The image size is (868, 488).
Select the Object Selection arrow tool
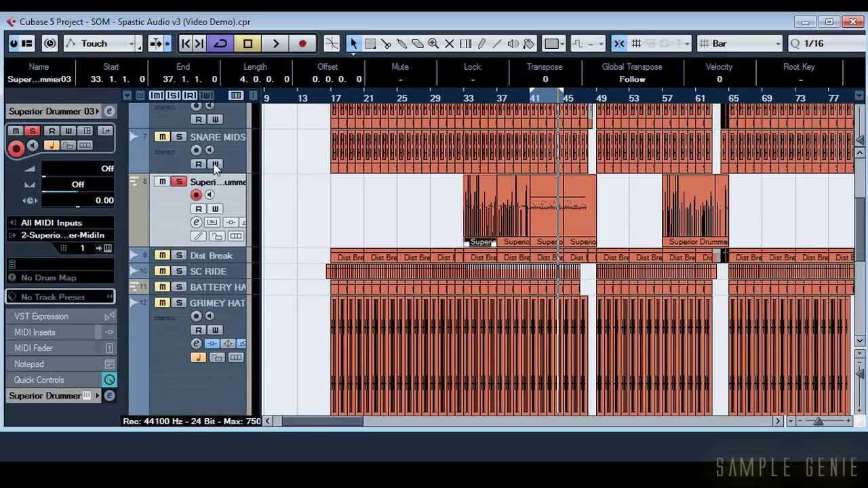(353, 43)
